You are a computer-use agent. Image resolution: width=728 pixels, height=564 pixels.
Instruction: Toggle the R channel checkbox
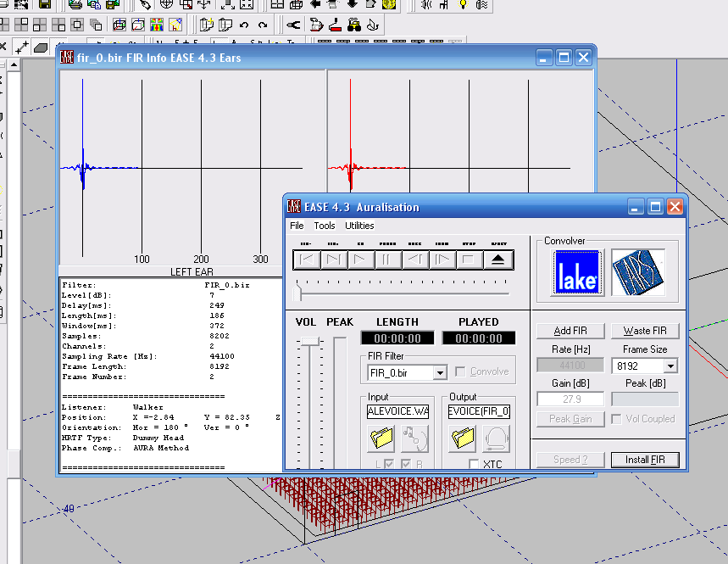[406, 464]
